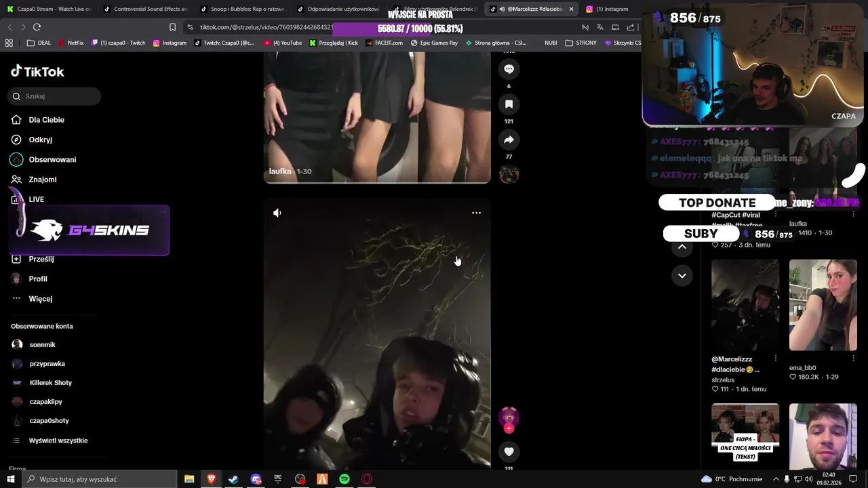Switch to Controversial Sound Effects tab
This screenshot has height=488, width=868.
(144, 9)
